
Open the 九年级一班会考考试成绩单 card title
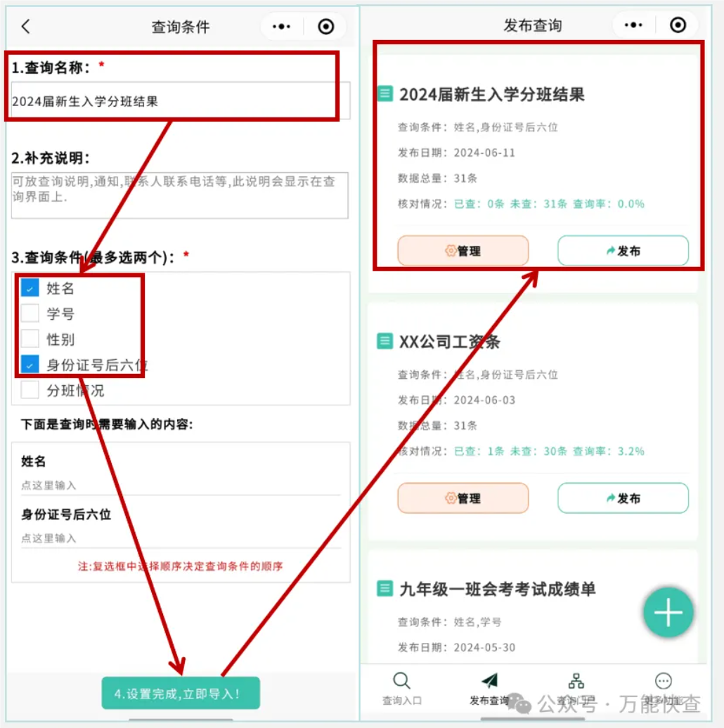tap(498, 589)
